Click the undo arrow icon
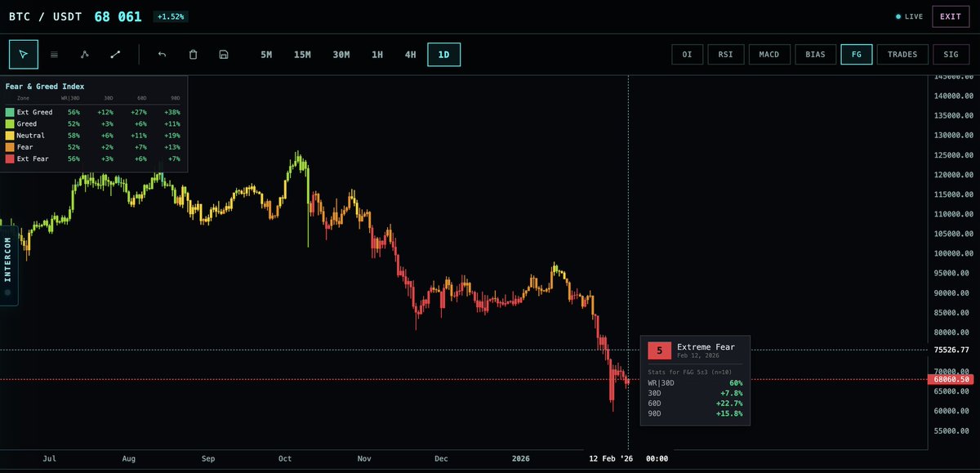The image size is (980, 473). (162, 55)
